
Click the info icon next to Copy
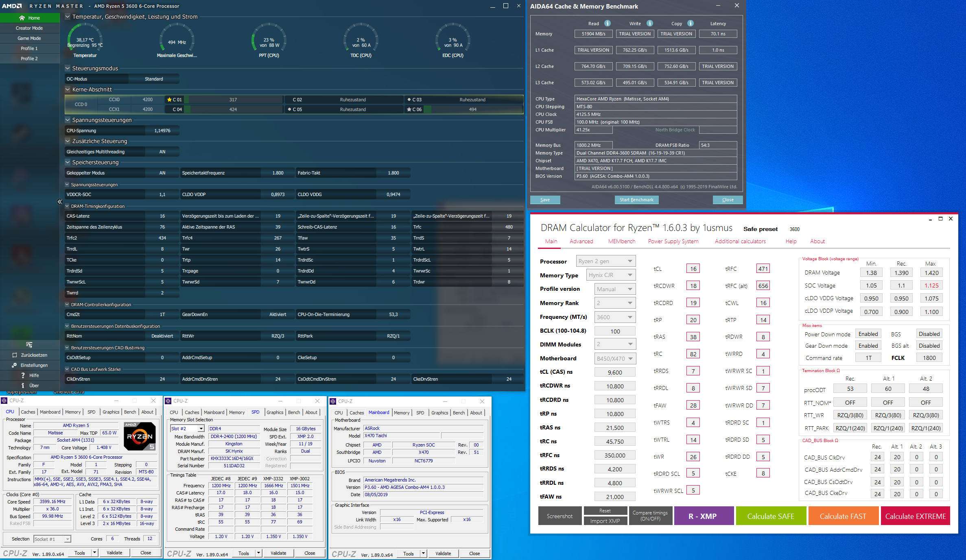(691, 23)
